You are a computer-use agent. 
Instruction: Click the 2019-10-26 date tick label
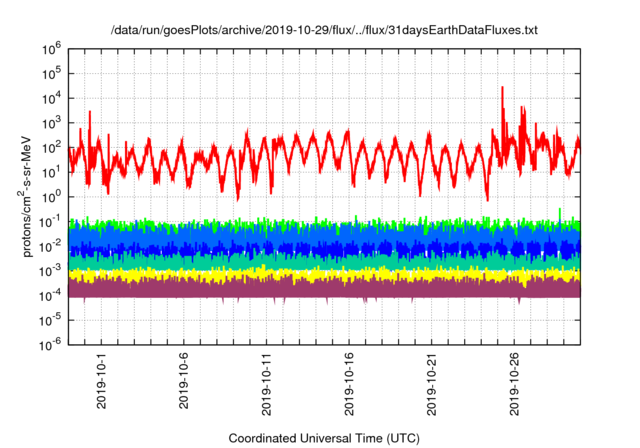(x=514, y=385)
